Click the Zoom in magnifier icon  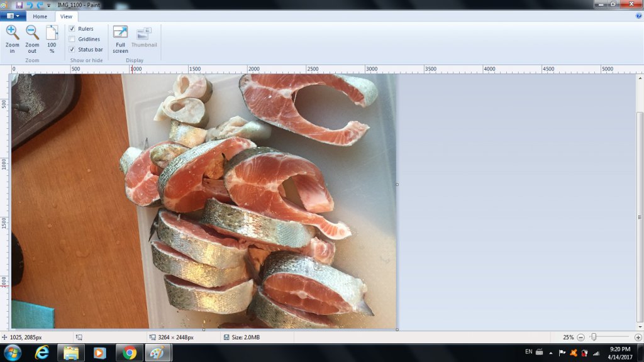click(12, 33)
